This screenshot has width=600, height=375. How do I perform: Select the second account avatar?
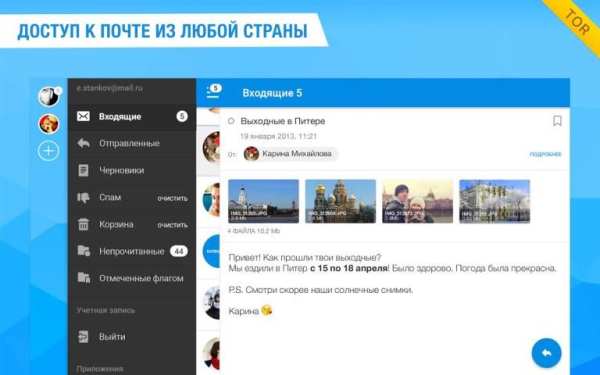(49, 124)
